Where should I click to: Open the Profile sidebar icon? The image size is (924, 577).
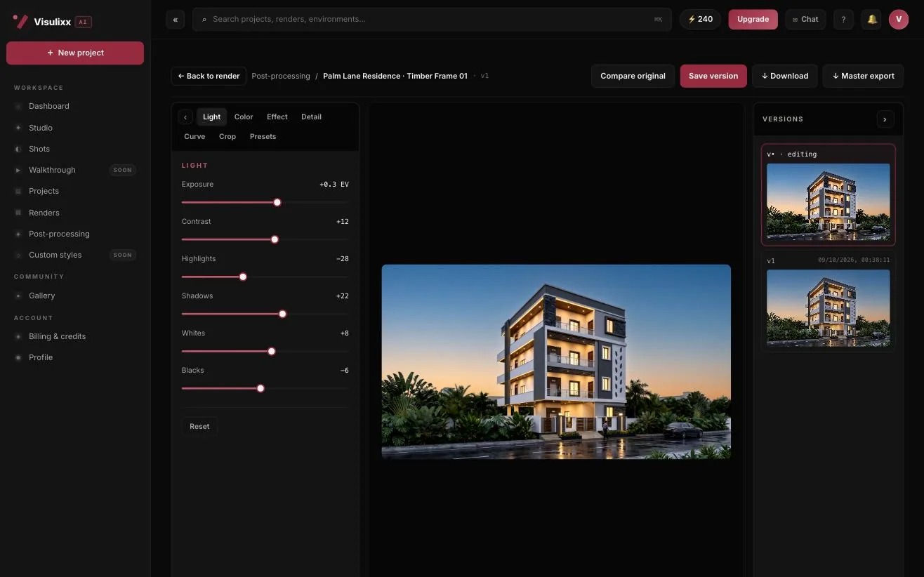[18, 357]
